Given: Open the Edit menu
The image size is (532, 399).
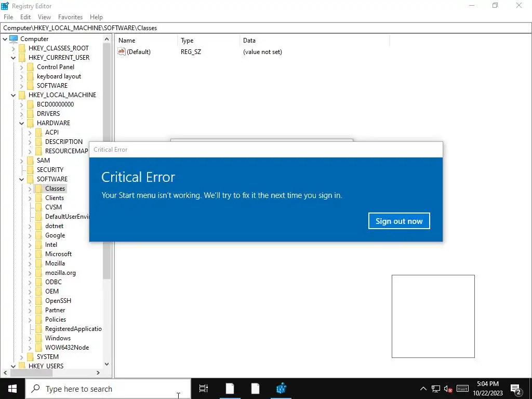Looking at the screenshot, I should point(25,17).
